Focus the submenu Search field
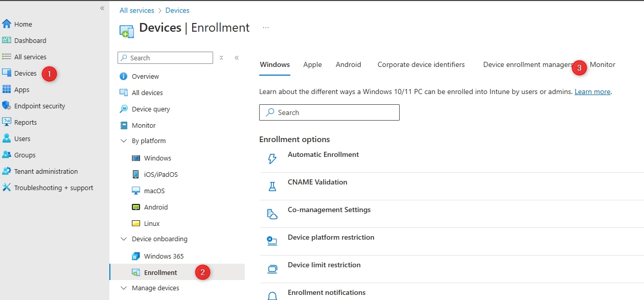The width and height of the screenshot is (644, 300). (x=165, y=58)
